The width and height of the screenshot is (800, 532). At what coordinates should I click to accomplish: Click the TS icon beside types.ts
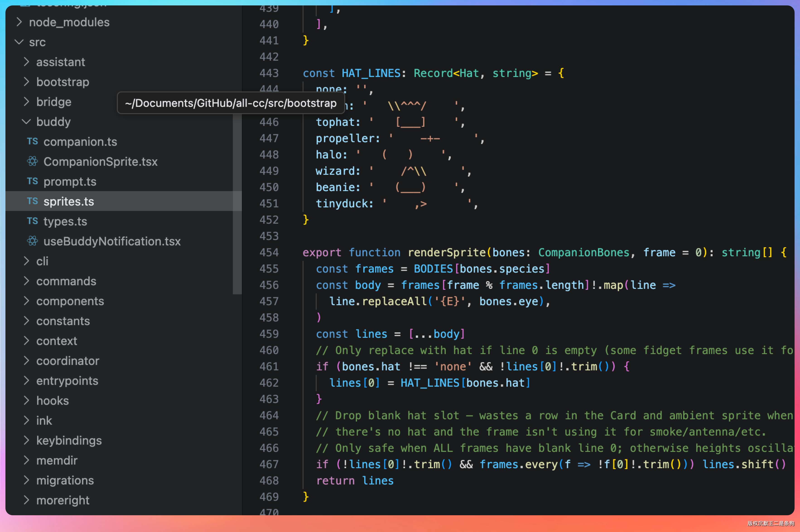pos(32,221)
